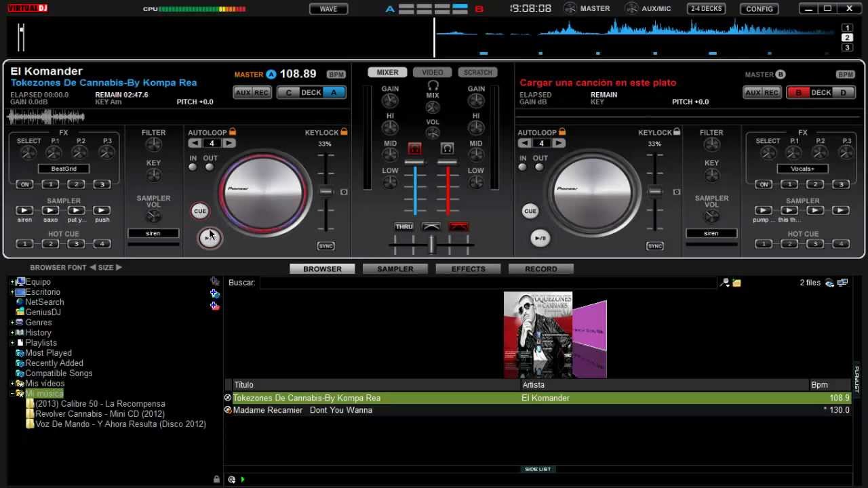Viewport: 868px width, 488px height.
Task: Hit the left deck CUE button
Action: click(199, 211)
